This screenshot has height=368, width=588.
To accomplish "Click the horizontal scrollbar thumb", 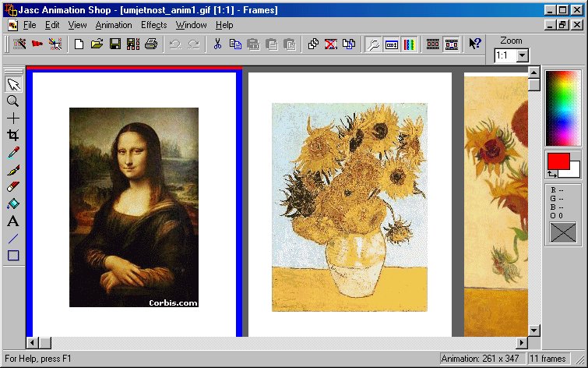I will coord(45,342).
